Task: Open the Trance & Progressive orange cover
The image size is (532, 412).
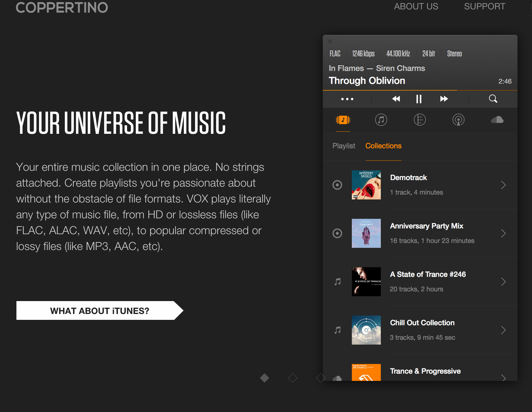Action: pos(366,372)
